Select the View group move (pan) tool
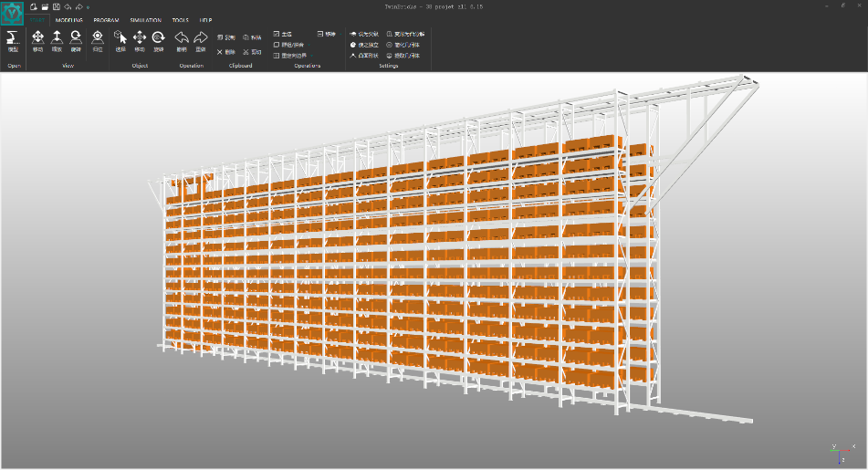This screenshot has width=868, height=470. [37, 41]
